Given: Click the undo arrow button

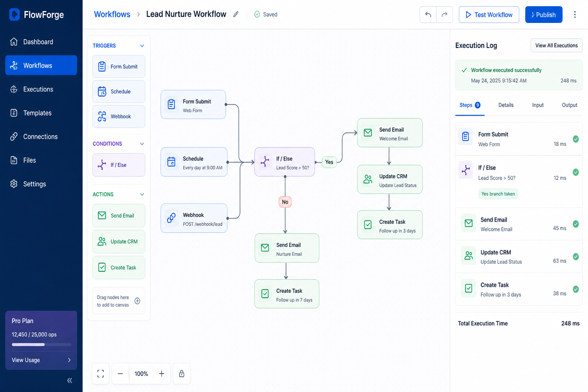Looking at the screenshot, I should 428,15.
